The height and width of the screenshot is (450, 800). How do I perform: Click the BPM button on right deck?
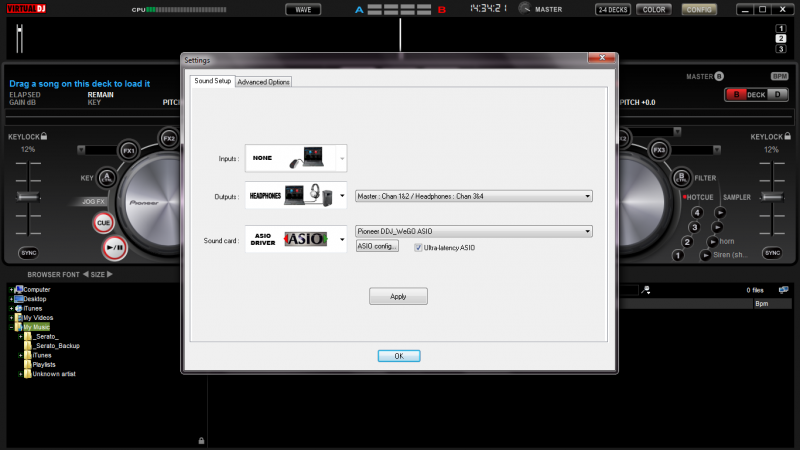[x=779, y=76]
